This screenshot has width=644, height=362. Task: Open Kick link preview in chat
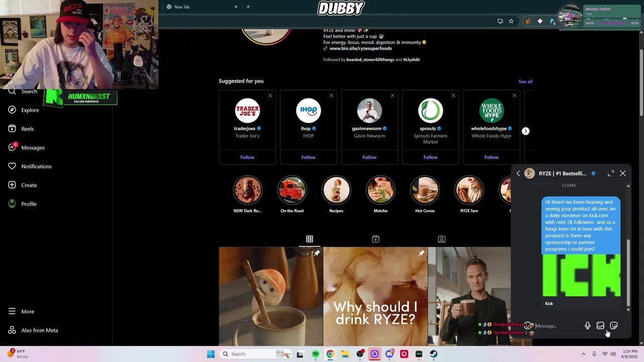(582, 281)
